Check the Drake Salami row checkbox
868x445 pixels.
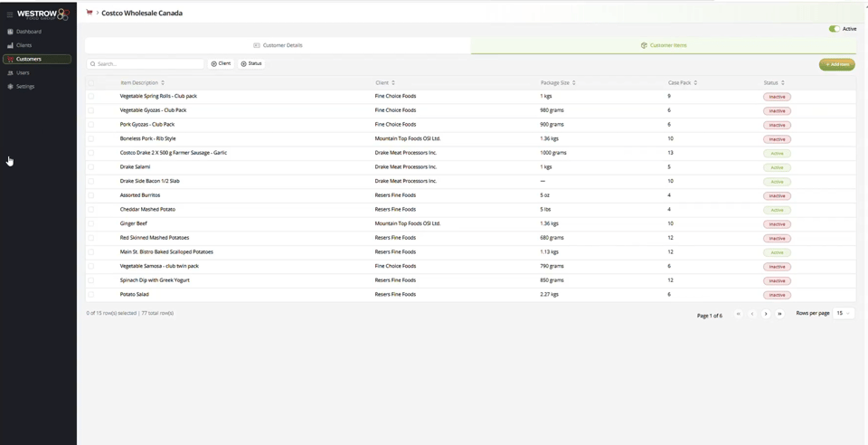(90, 167)
